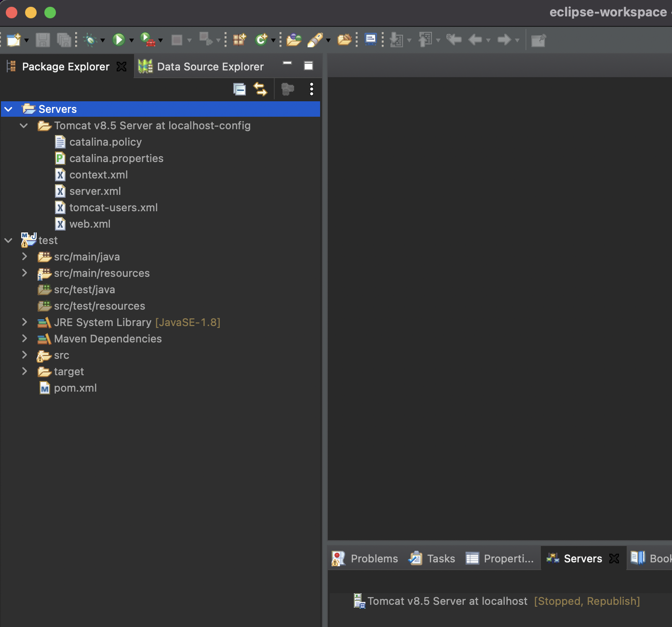Open the Properties tab

(500, 559)
